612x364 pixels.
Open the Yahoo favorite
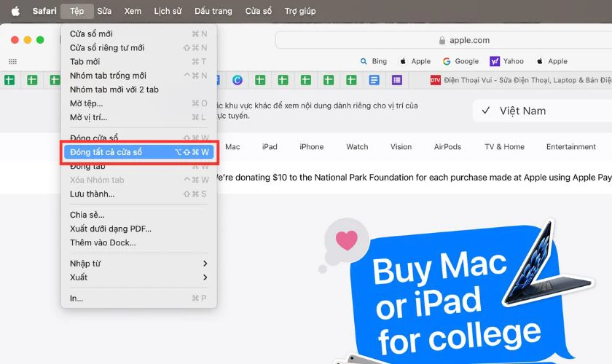(x=506, y=61)
